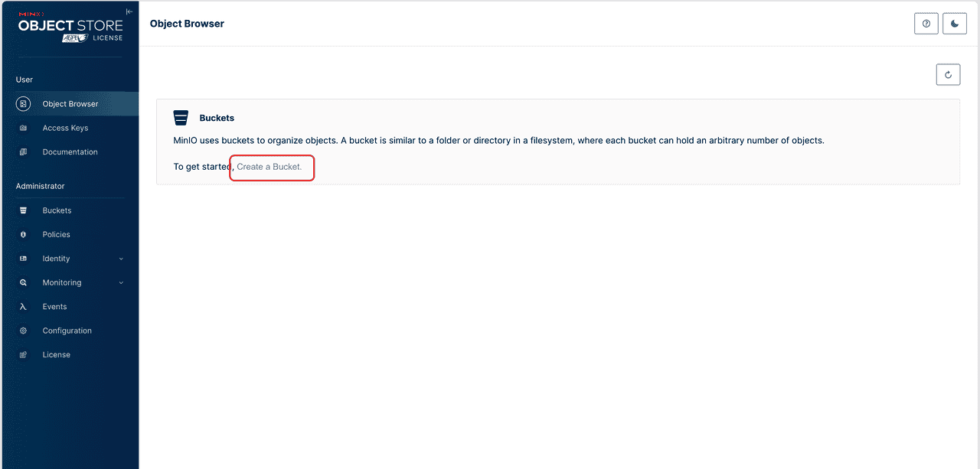Click the Object Browser sidebar icon
Image resolution: width=980 pixels, height=469 pixels.
[23, 104]
